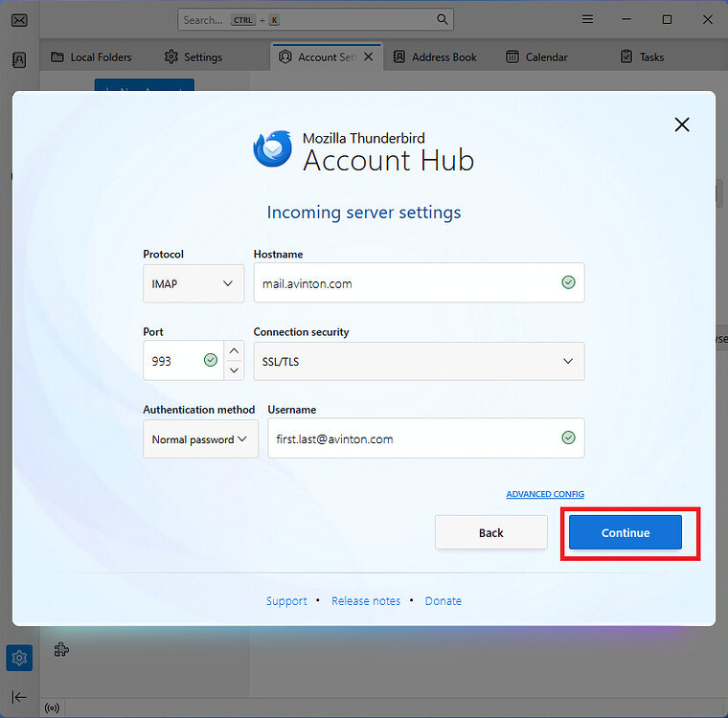Screen dimensions: 728x718
Task: Open the Release notes link
Action: [x=366, y=600]
